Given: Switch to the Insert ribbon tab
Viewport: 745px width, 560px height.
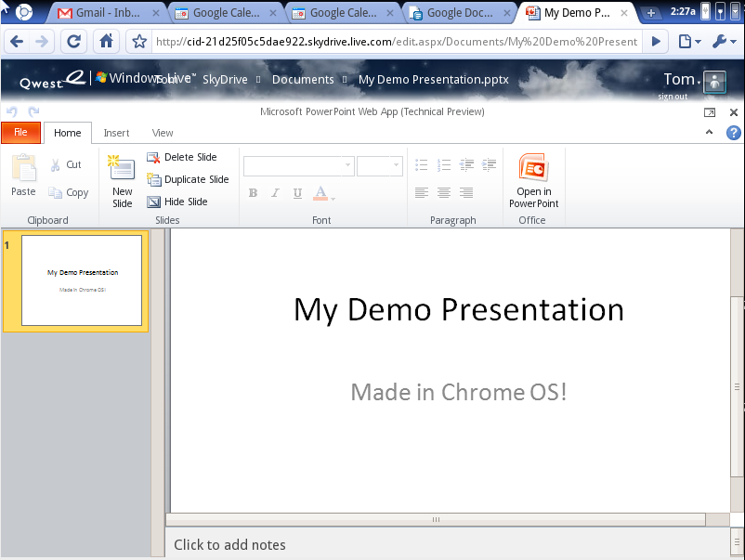Looking at the screenshot, I should point(116,133).
